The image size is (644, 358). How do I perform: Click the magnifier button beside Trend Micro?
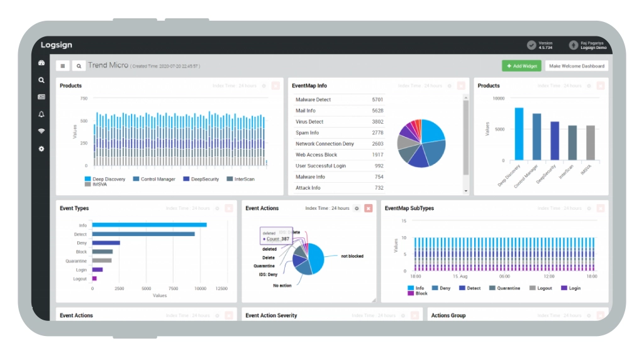click(x=79, y=65)
